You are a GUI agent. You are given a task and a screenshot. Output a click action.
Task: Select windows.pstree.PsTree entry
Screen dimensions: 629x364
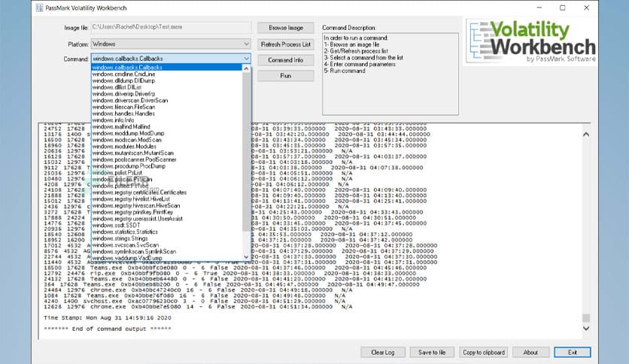click(166, 186)
